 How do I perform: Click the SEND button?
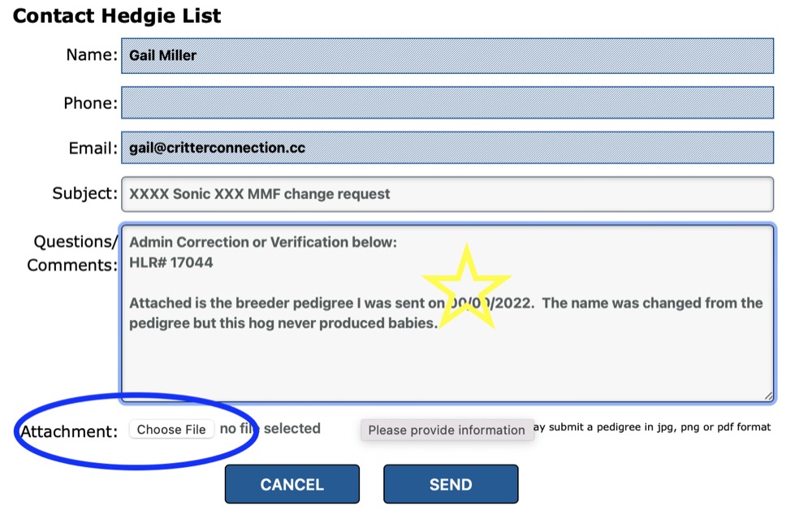point(451,483)
